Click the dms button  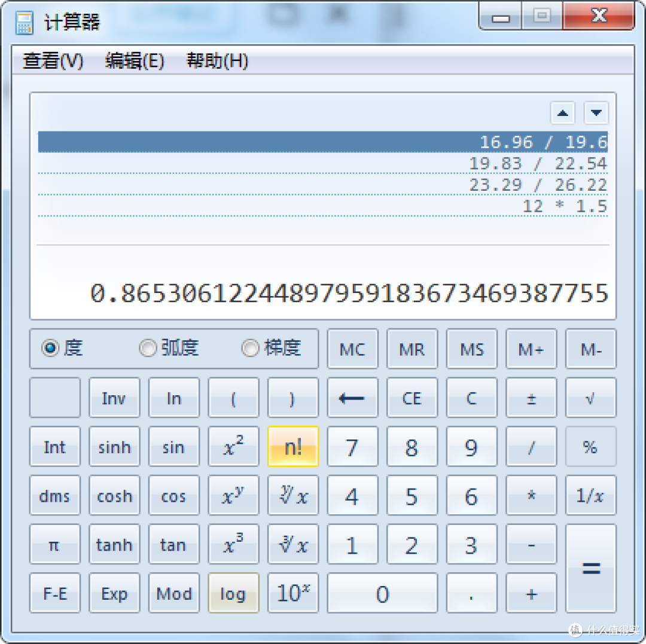55,495
